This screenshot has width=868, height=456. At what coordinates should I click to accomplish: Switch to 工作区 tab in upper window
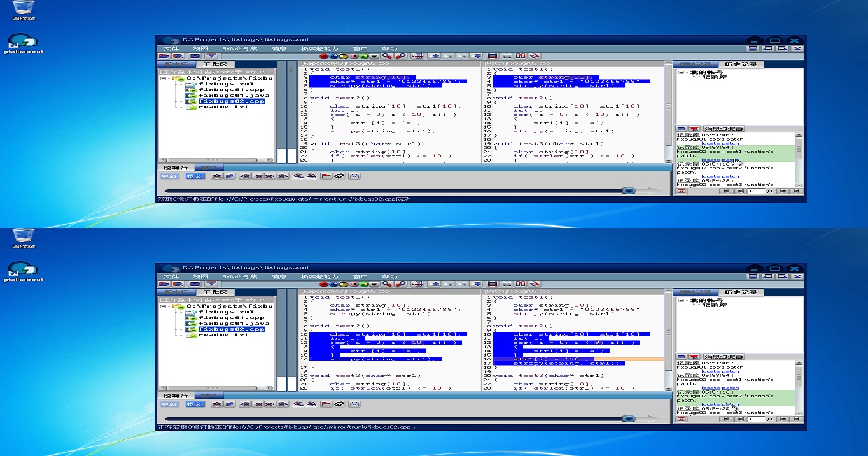tap(215, 64)
